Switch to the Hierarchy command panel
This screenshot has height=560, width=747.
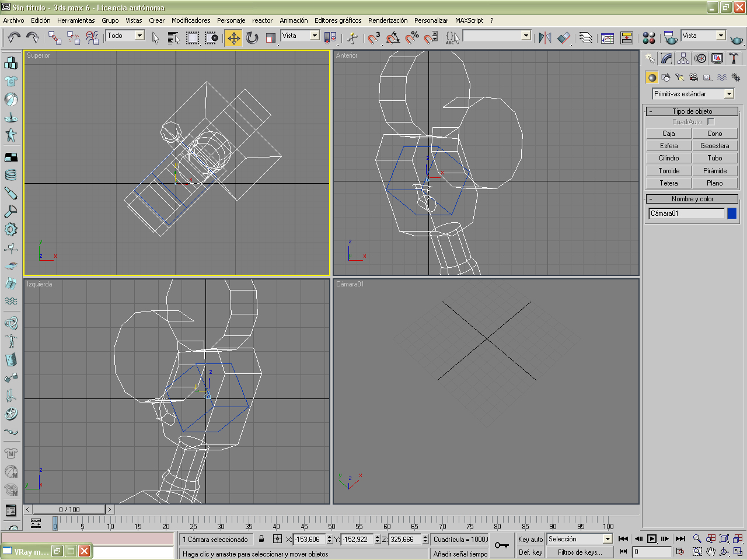[683, 58]
